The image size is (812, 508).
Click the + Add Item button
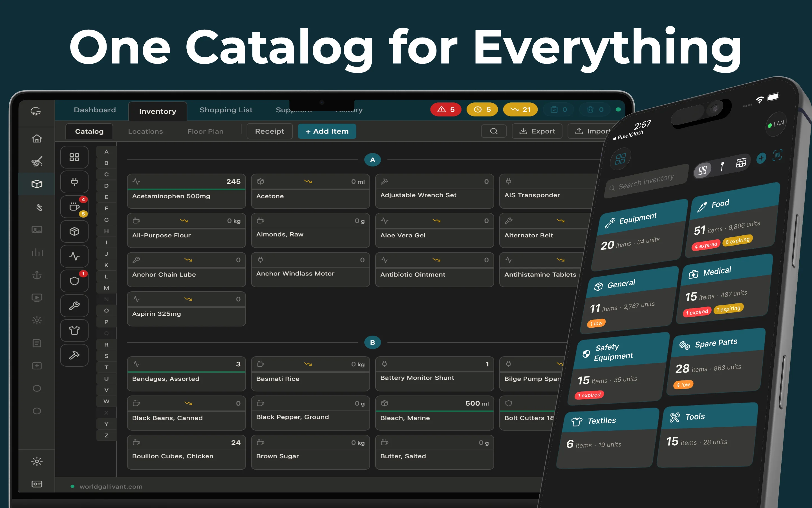pyautogui.click(x=327, y=131)
